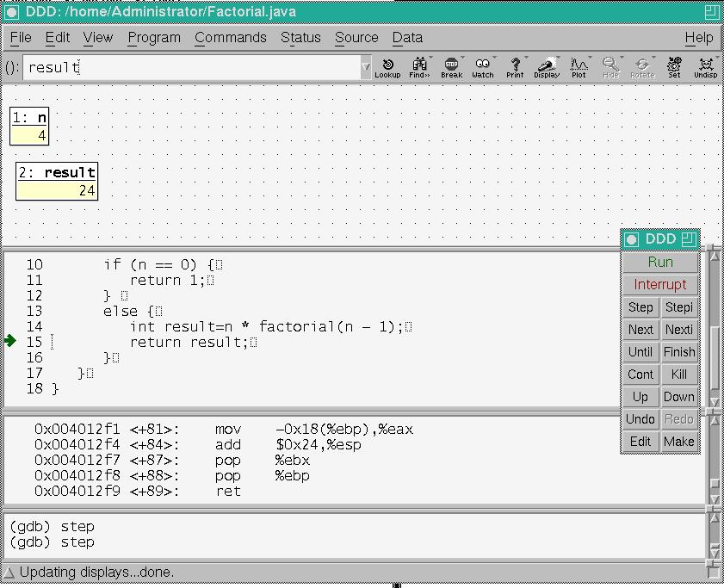Click the Rotate toolbar icon
This screenshot has height=588, width=724.
642,68
